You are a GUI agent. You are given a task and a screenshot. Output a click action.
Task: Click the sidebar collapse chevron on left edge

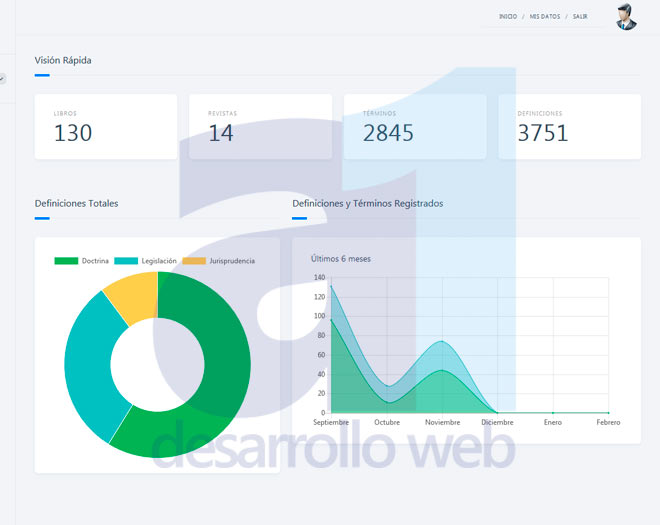pos(2,78)
